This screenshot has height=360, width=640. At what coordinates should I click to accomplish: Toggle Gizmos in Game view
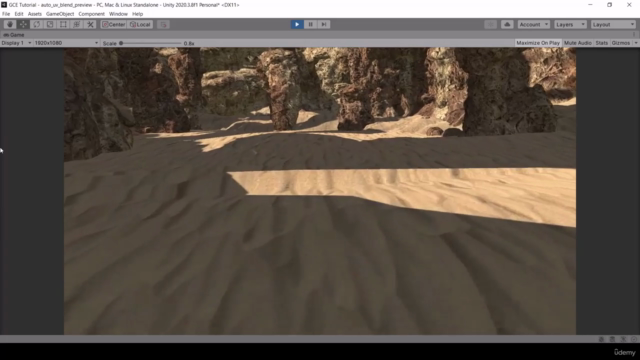pyautogui.click(x=621, y=43)
